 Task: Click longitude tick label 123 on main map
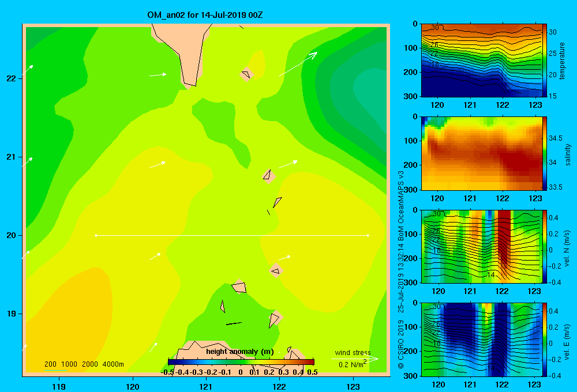pos(353,386)
